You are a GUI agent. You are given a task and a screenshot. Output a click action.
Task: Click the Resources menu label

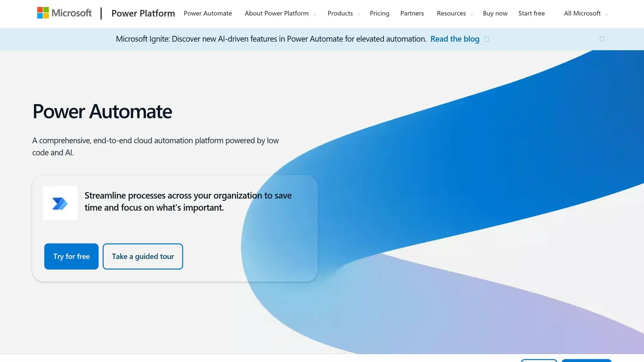pyautogui.click(x=451, y=13)
